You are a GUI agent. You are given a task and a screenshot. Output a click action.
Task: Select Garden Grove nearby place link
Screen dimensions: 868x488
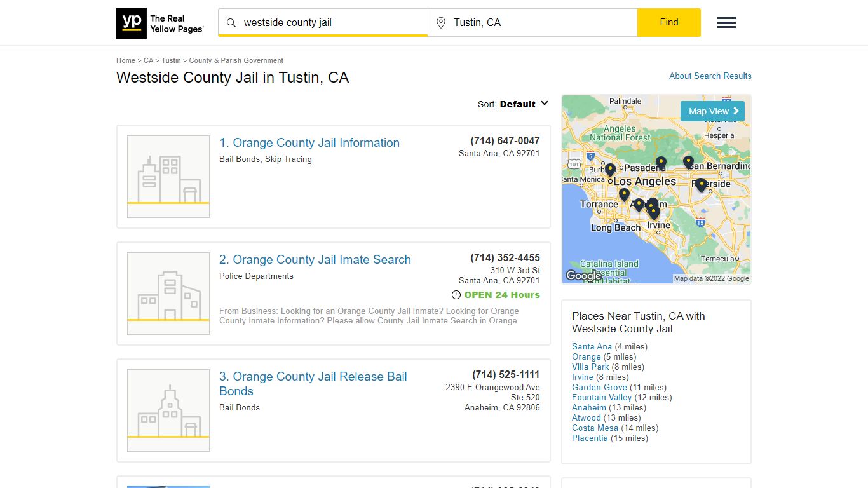599,387
